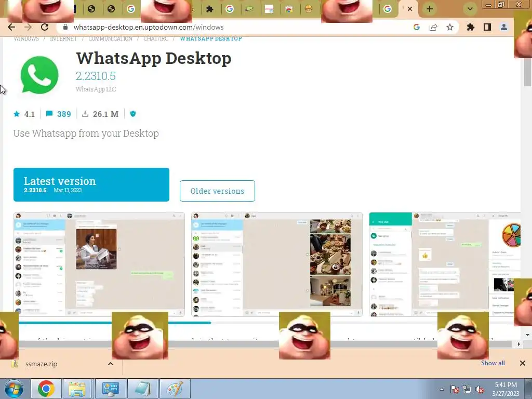532x399 pixels.
Task: Open Older versions list
Action: pos(217,191)
